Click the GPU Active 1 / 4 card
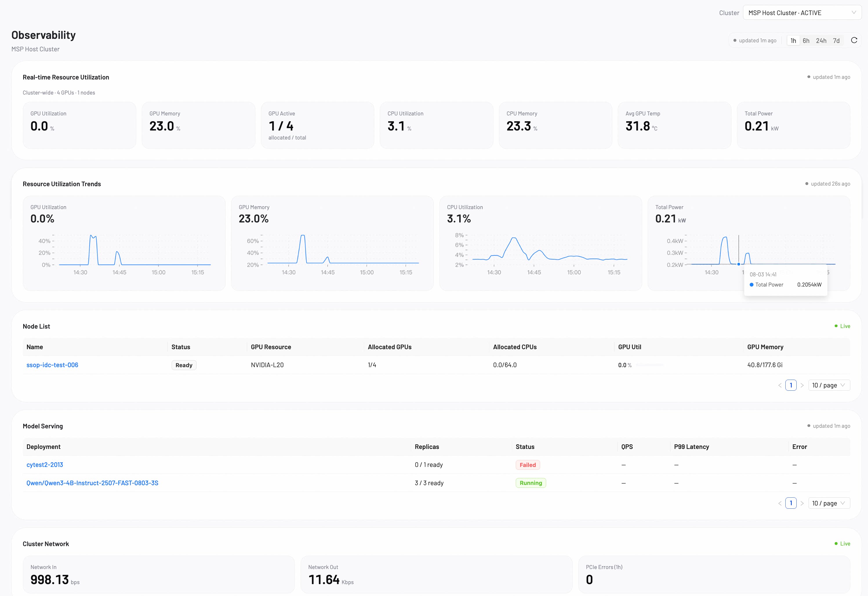 pos(317,125)
